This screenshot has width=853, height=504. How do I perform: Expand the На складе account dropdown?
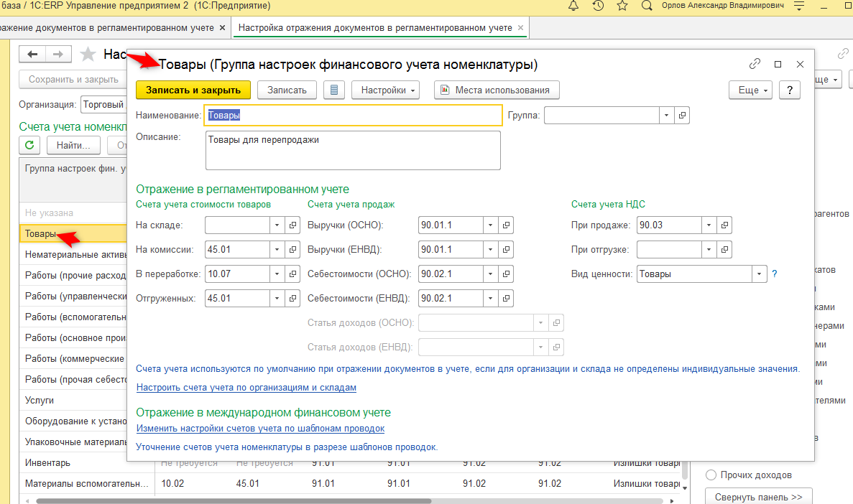[x=277, y=225]
